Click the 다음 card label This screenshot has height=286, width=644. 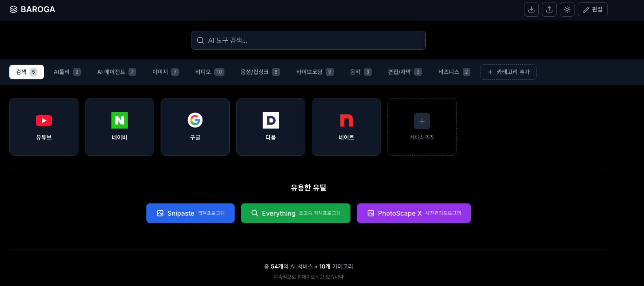tap(271, 138)
